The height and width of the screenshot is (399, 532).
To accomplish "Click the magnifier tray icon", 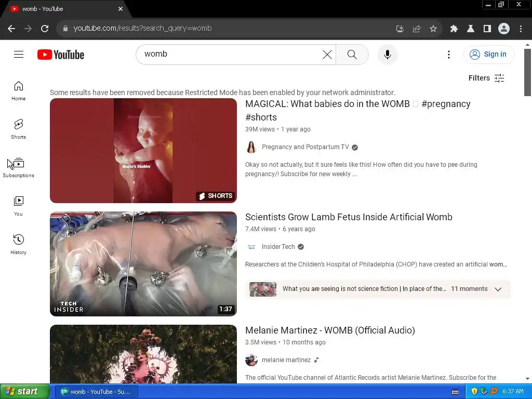I will (494, 392).
